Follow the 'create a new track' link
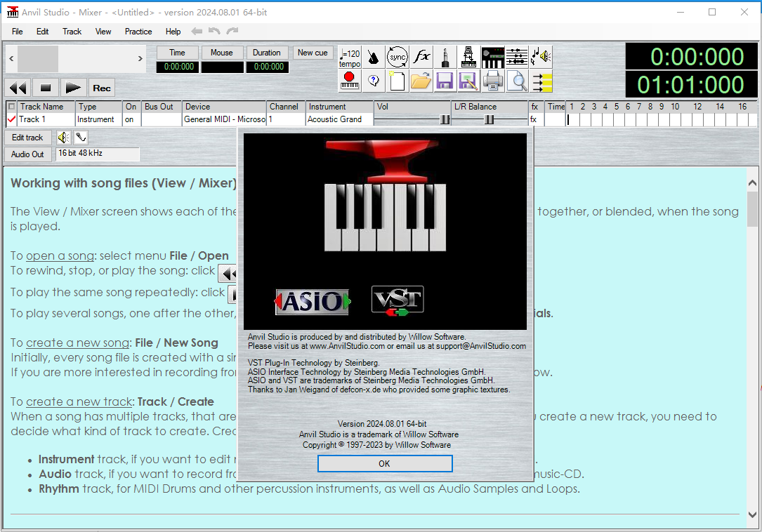 [79, 401]
